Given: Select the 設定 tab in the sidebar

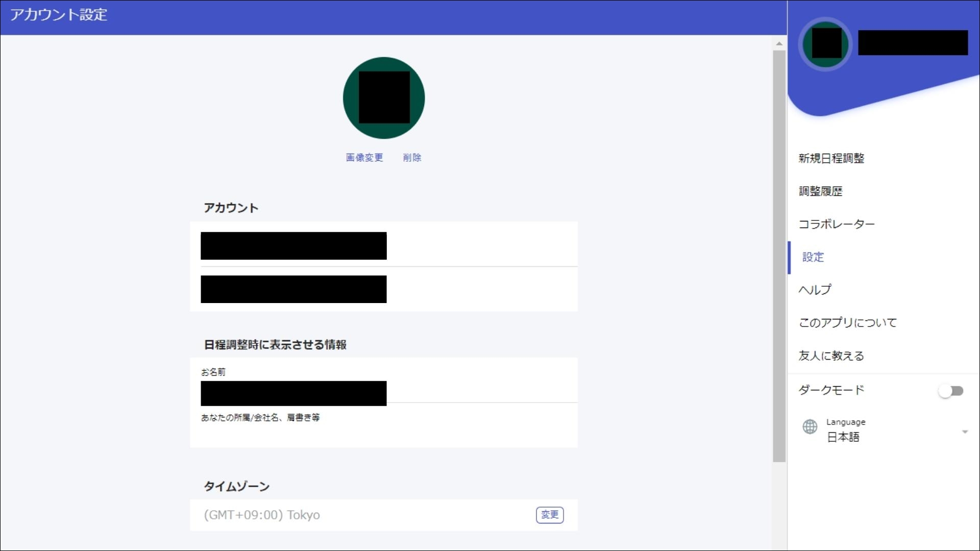Looking at the screenshot, I should pos(814,258).
